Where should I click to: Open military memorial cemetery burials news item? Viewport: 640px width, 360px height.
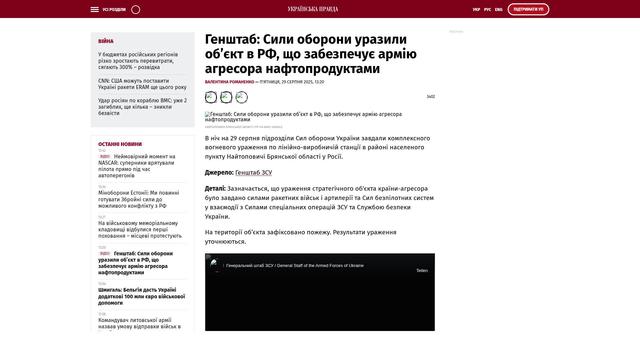140,230
